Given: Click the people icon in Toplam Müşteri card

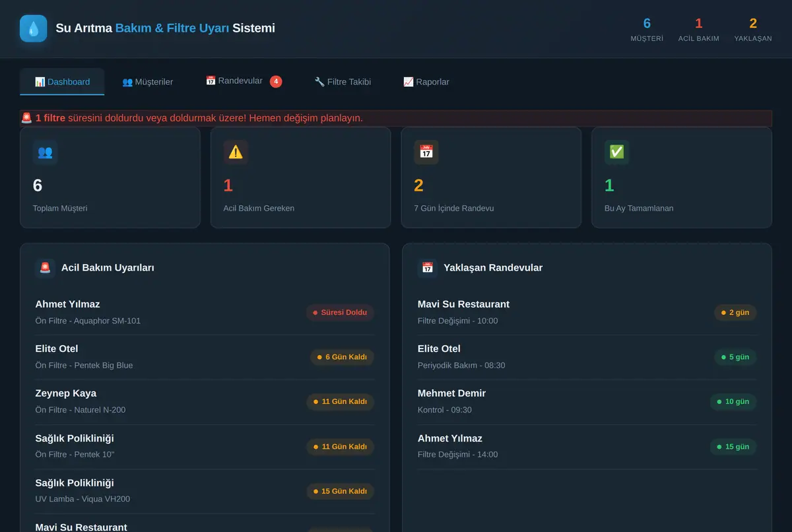Looking at the screenshot, I should 45,152.
